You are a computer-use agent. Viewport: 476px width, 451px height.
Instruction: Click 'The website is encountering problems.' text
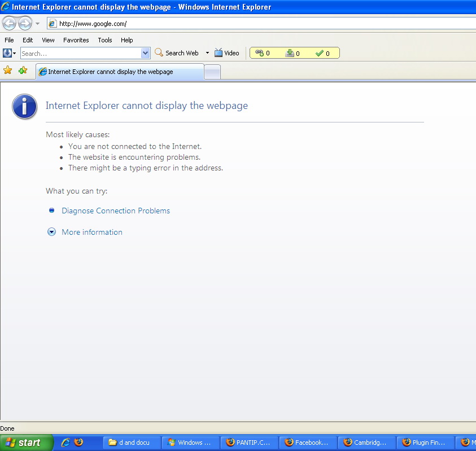click(x=134, y=157)
